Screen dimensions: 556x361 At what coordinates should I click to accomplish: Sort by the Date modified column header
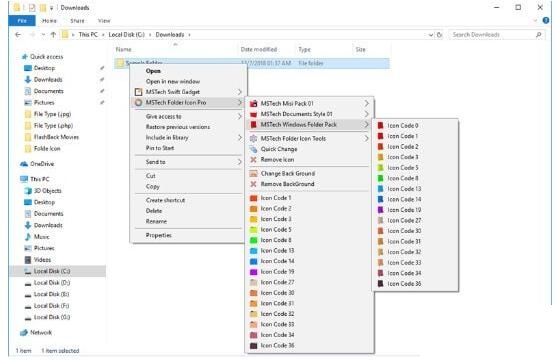(x=259, y=49)
